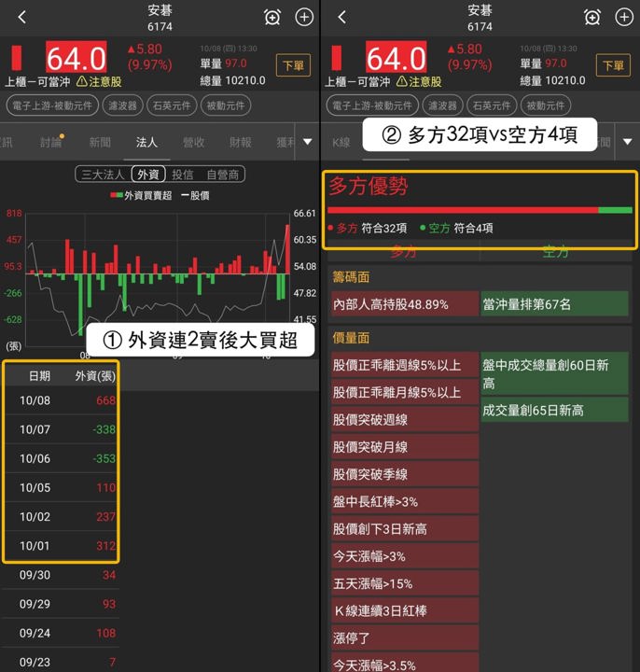Select 三大法人 segment
Viewport: 640px width, 672px height.
[103, 175]
